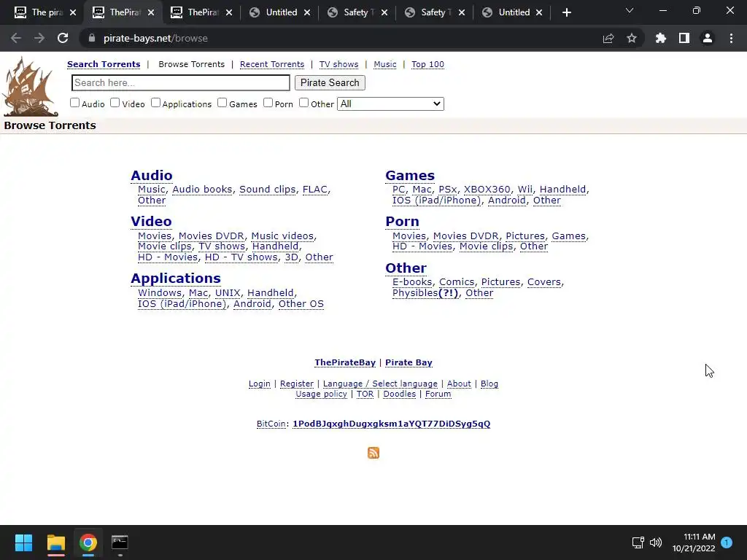Open the Audio books subcategory

click(203, 189)
